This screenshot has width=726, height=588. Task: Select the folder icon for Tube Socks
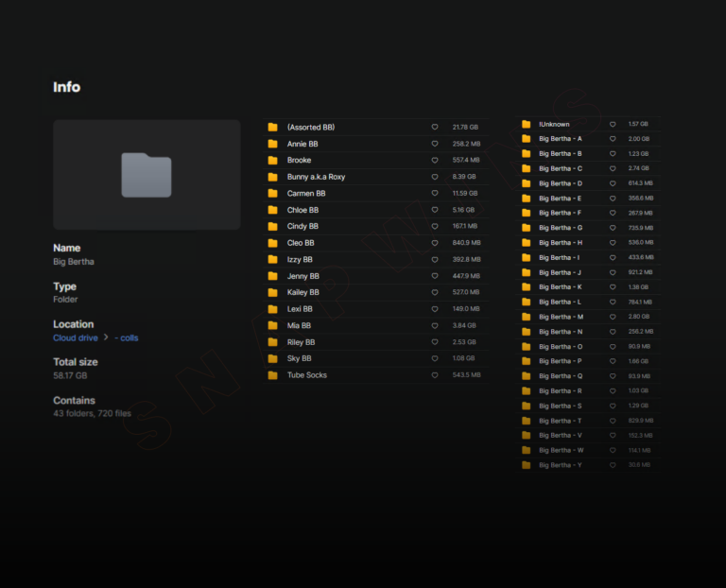click(x=272, y=375)
